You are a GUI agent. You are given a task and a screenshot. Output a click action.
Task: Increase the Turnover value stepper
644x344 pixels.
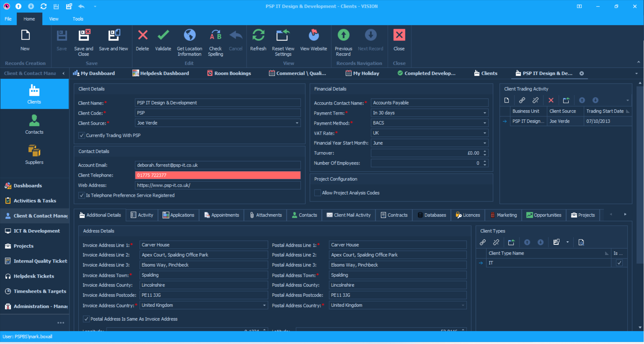pos(485,151)
